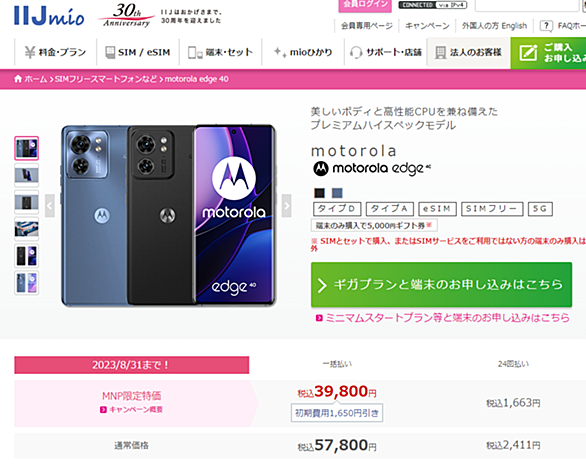Show the previous product image arrow

click(50, 206)
